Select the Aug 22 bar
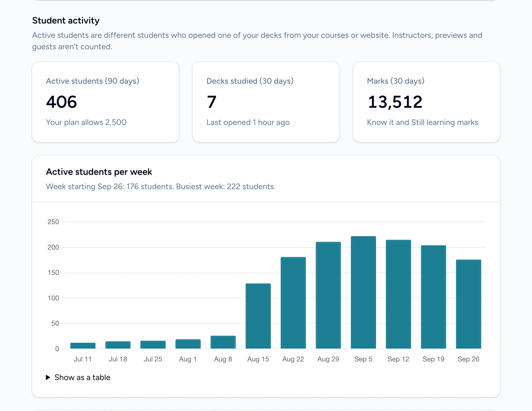The height and width of the screenshot is (411, 532). [293, 303]
